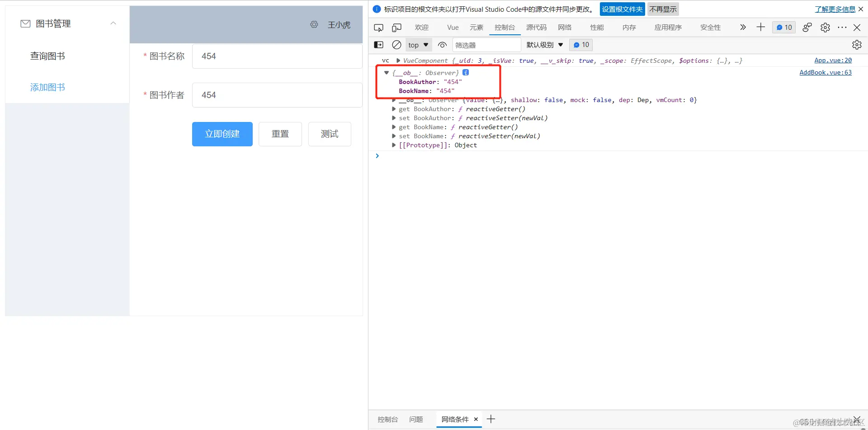Click the 10 messages badge in tab bar

[784, 28]
